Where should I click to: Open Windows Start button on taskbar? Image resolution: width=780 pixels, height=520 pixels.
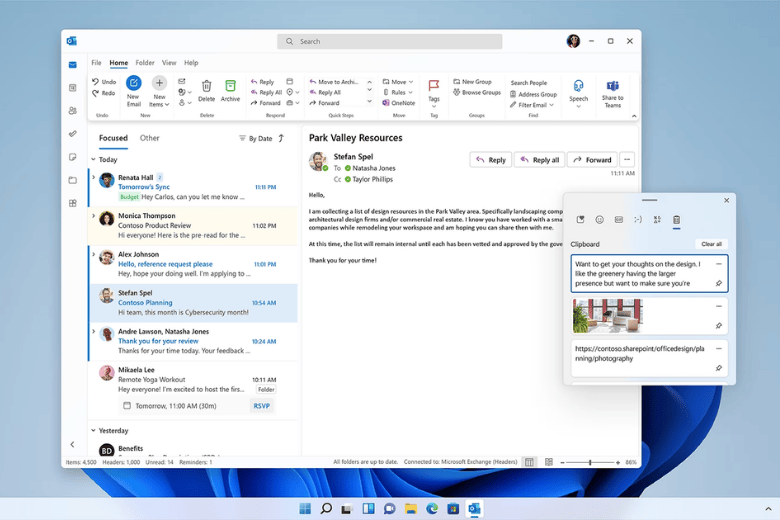coord(305,509)
